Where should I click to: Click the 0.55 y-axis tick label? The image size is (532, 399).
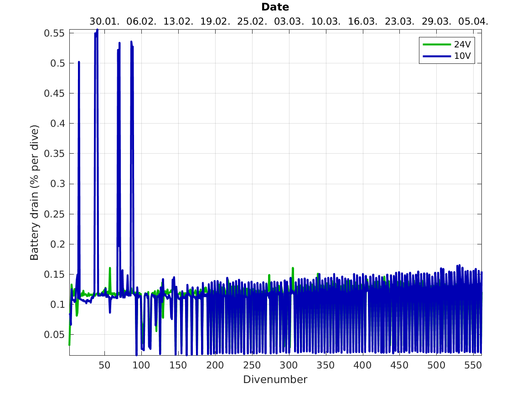pyautogui.click(x=54, y=33)
